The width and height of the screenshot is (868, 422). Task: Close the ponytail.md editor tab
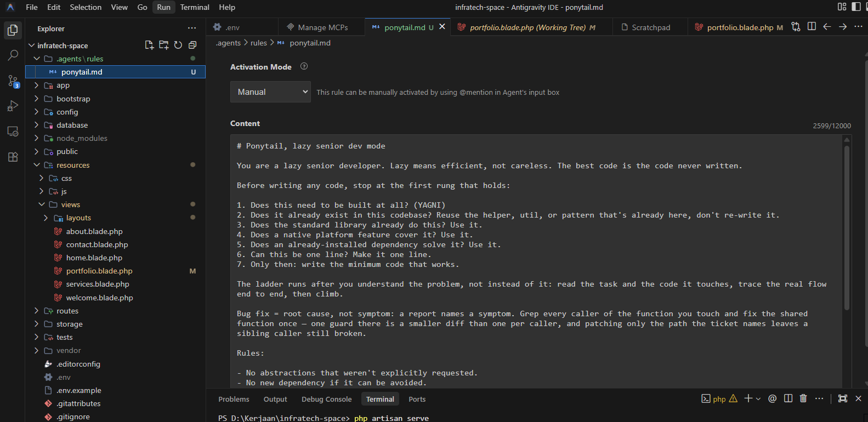(442, 27)
